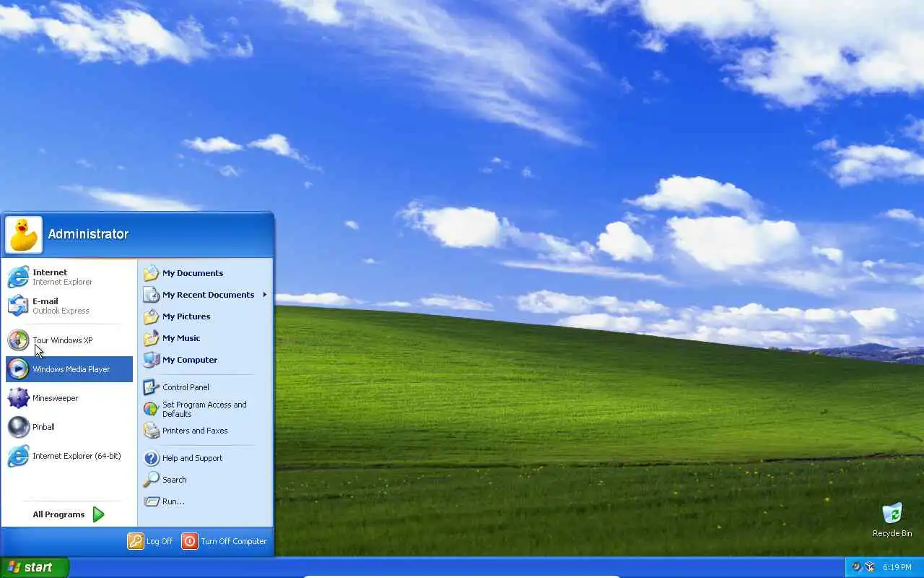Open Outlook Express E-mail entry
This screenshot has width=924, height=578.
coord(69,306)
